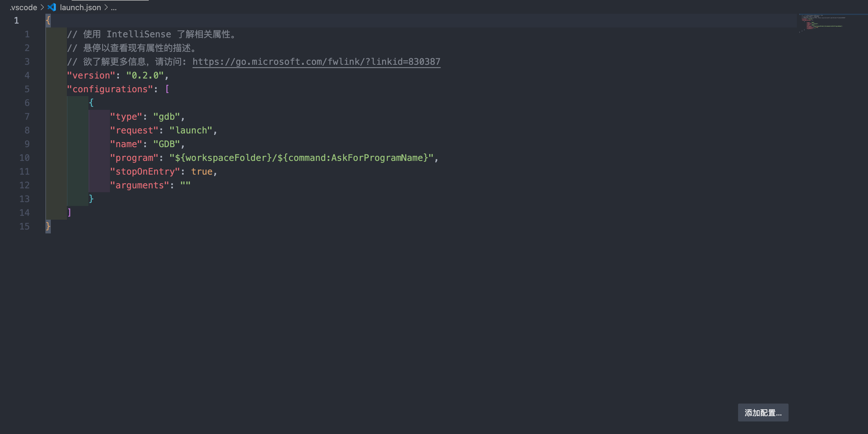Select the launch.json breadcrumb item

coord(80,7)
